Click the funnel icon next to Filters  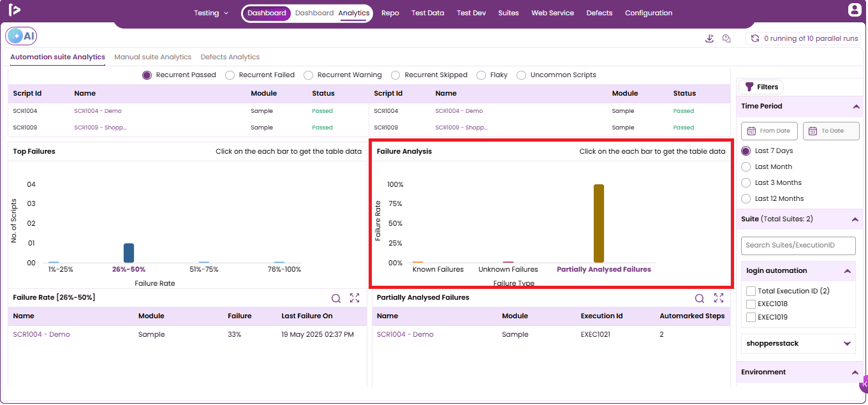[x=749, y=87]
